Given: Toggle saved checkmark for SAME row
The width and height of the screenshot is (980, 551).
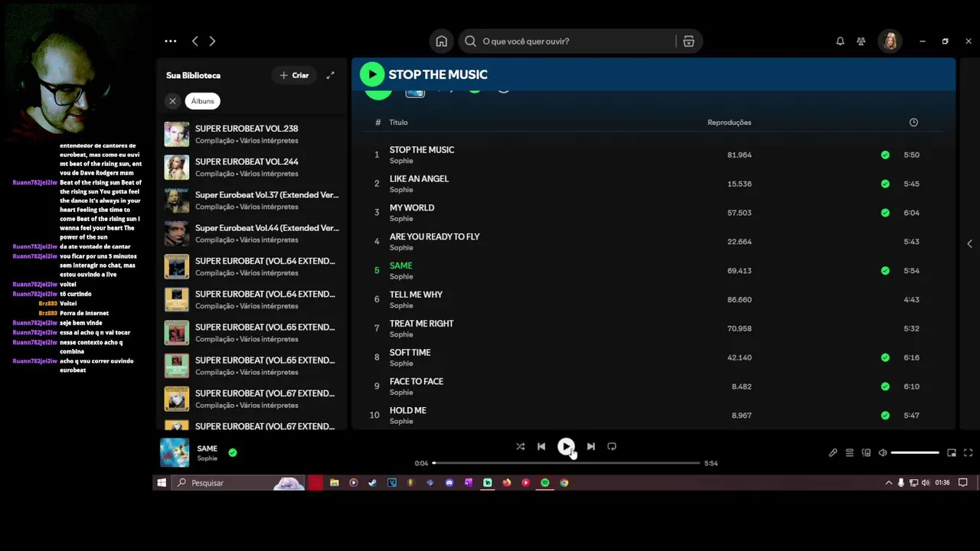Looking at the screenshot, I should [885, 271].
